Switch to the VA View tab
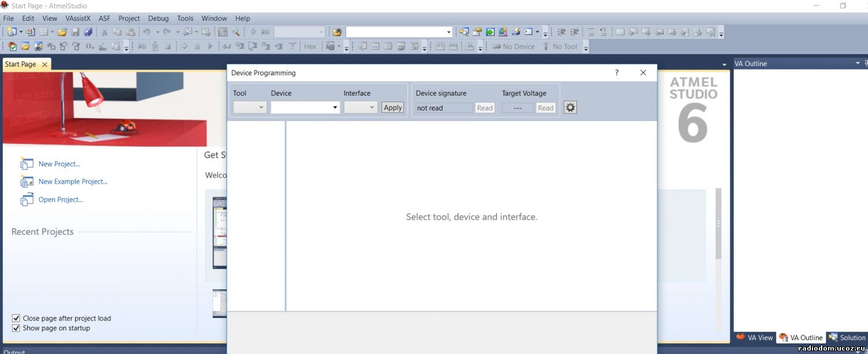868x354 pixels. click(x=755, y=337)
